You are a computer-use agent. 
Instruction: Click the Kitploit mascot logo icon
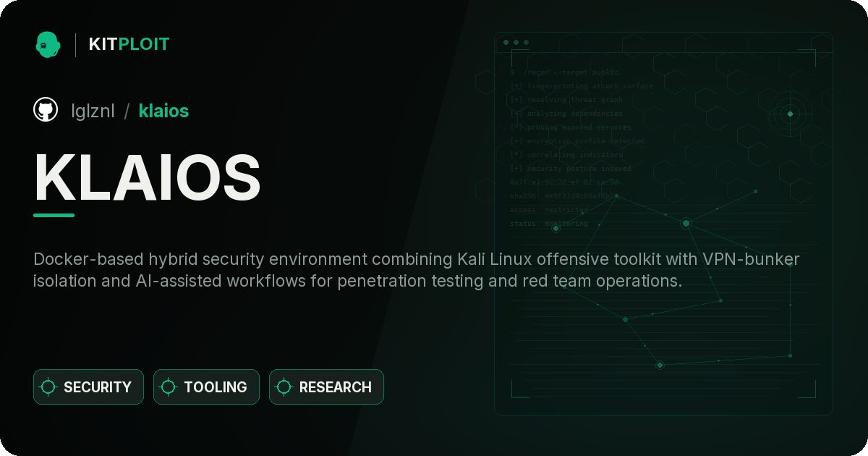point(48,44)
